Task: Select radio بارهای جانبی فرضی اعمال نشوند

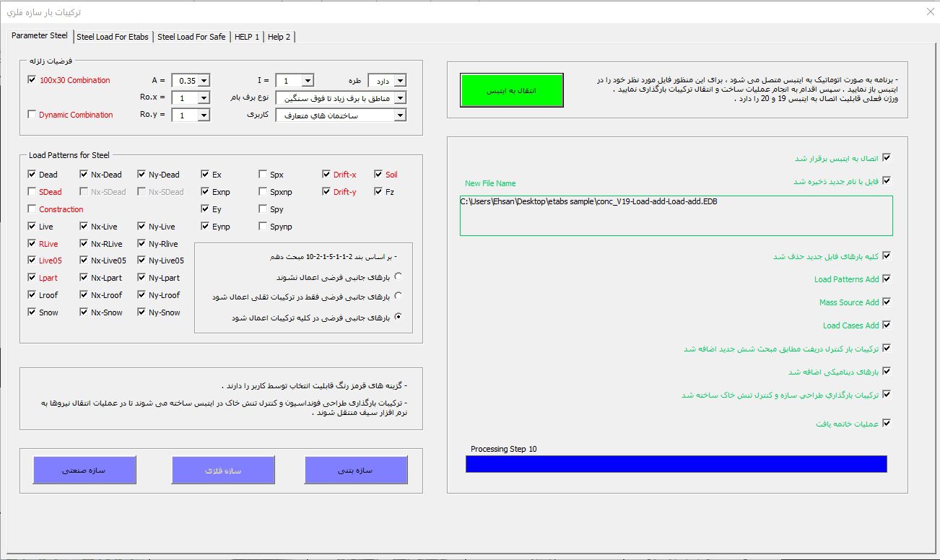Action: tap(399, 277)
